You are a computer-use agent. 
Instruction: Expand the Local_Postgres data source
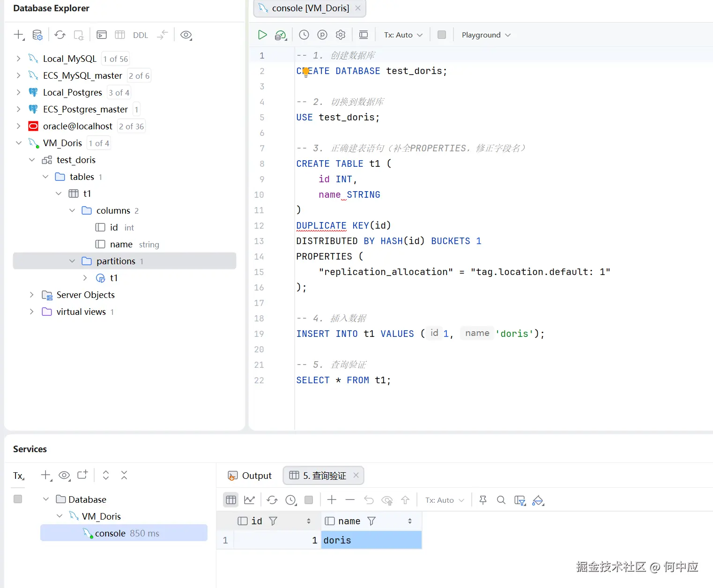(18, 92)
